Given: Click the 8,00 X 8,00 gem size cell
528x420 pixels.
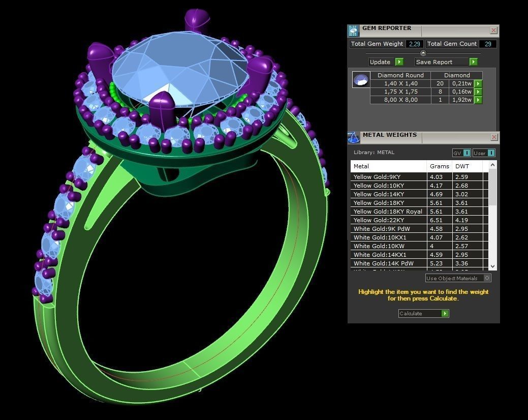Looking at the screenshot, I should click(401, 100).
